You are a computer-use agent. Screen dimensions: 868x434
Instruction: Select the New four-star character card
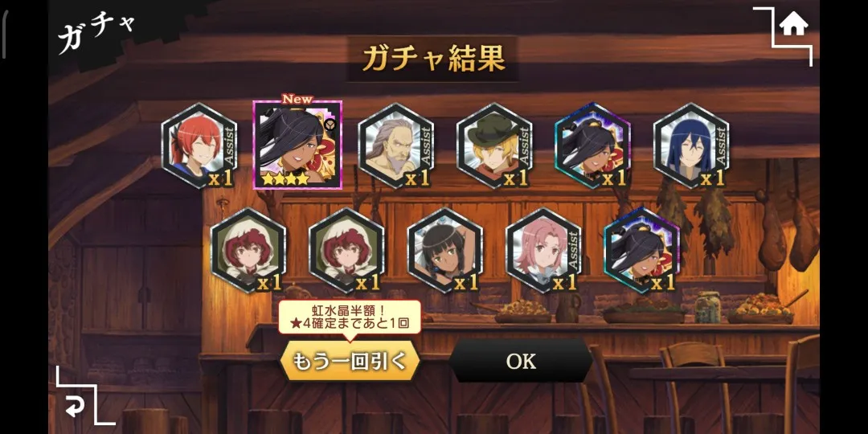[298, 145]
